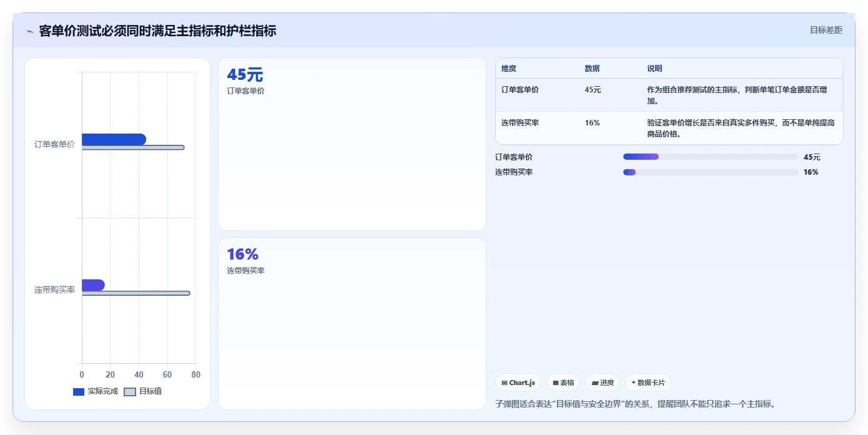The width and height of the screenshot is (868, 435).
Task: Click the 连带购买率 progress bar
Action: click(x=711, y=172)
